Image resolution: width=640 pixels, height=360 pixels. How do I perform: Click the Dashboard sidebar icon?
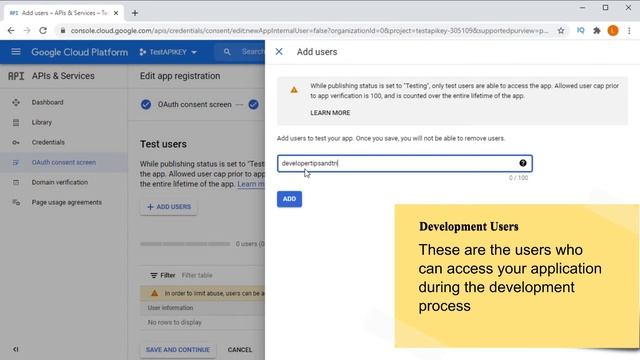pyautogui.click(x=16, y=102)
